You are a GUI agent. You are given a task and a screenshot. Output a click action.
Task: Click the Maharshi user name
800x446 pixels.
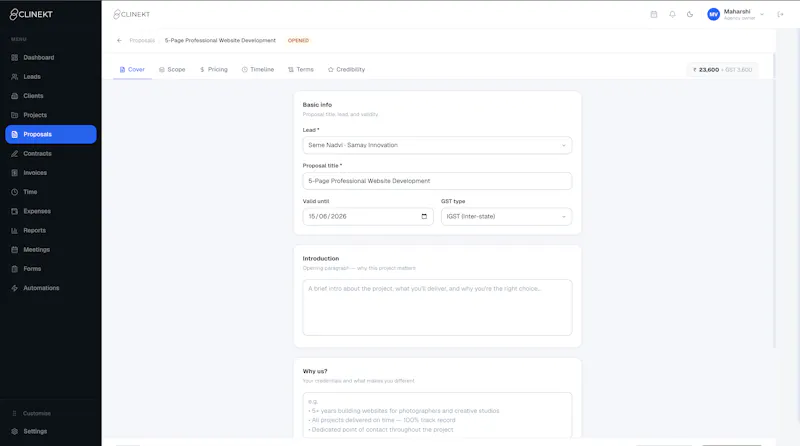point(737,11)
